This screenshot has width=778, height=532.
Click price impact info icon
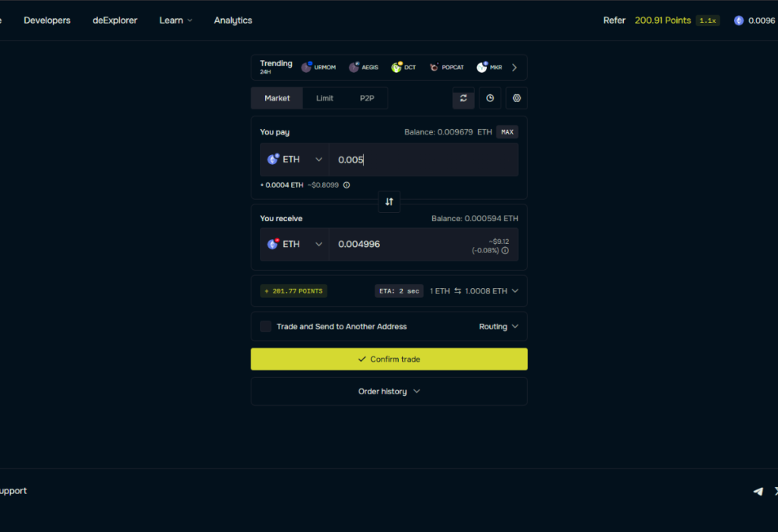505,250
